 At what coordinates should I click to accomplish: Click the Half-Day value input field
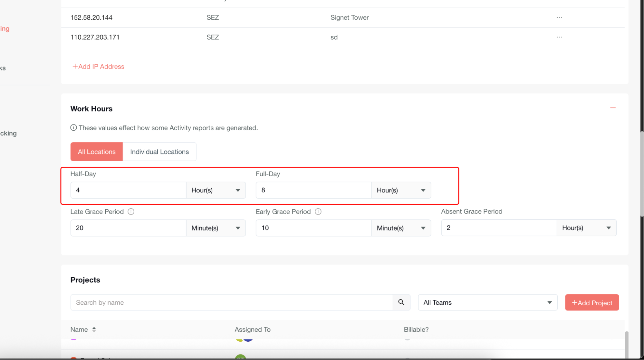[128, 190]
